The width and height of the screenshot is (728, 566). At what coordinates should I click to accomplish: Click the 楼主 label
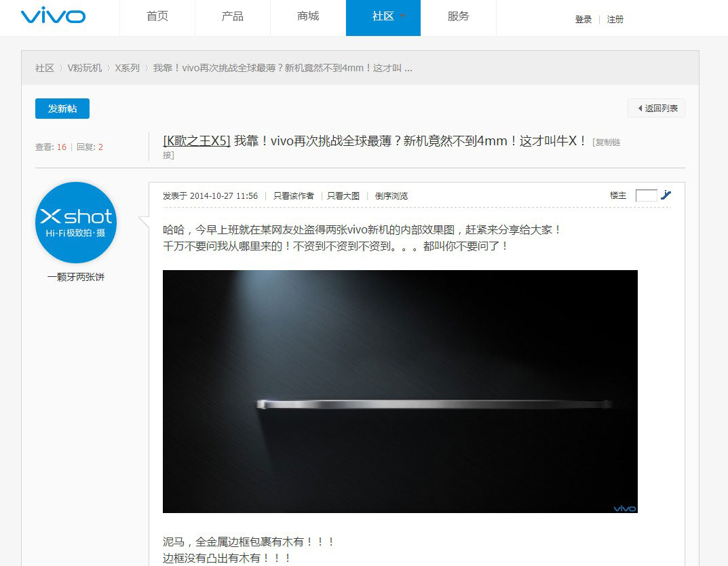[x=618, y=195]
